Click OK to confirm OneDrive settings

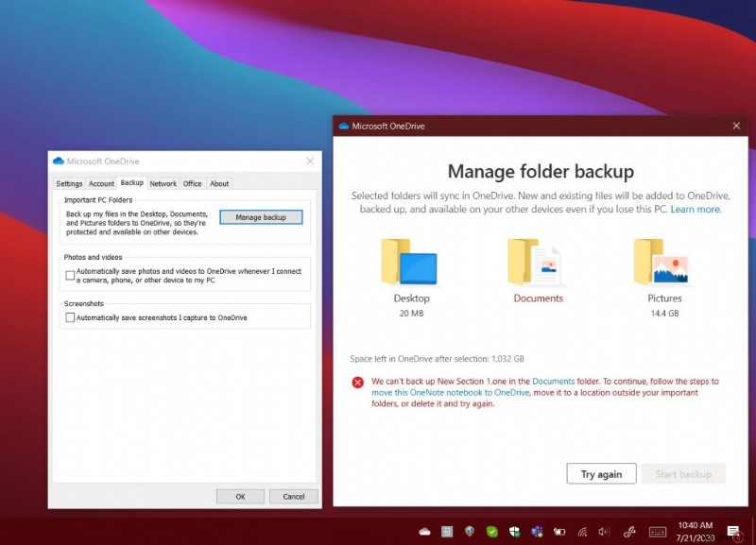(240, 496)
